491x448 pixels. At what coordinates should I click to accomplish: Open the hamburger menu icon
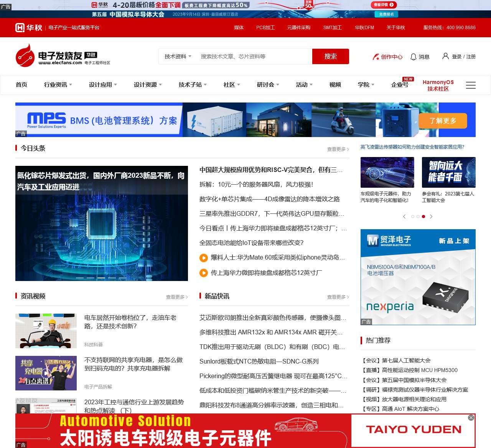471,85
